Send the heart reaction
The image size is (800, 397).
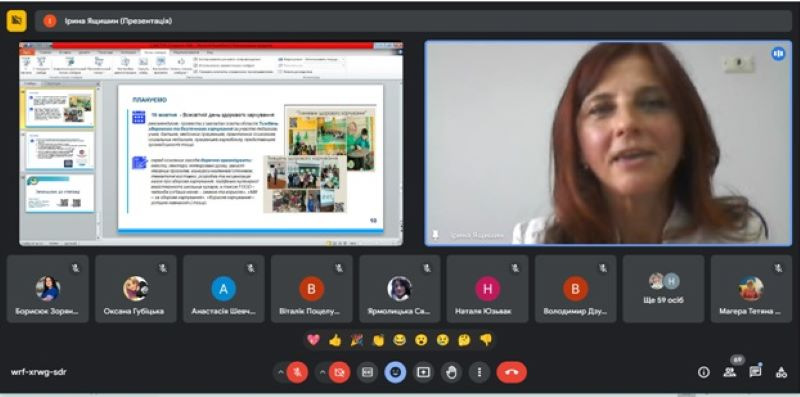313,340
